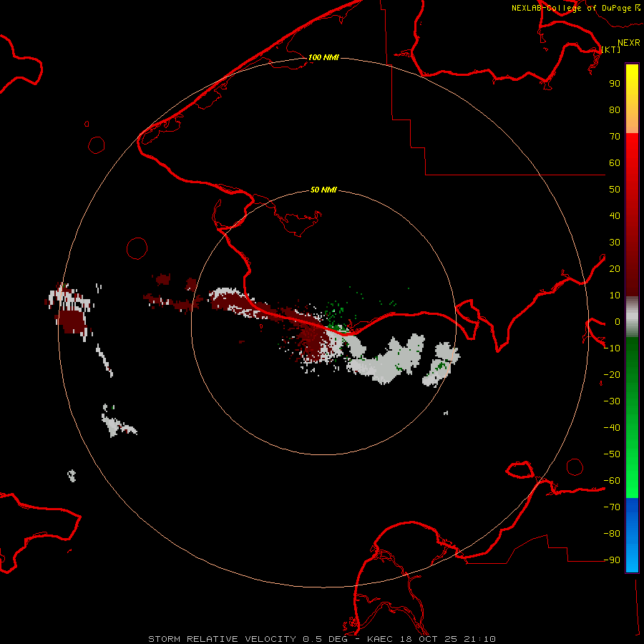This screenshot has height=644, width=644.
Task: Click the -60 colorbar label
Action: point(612,481)
